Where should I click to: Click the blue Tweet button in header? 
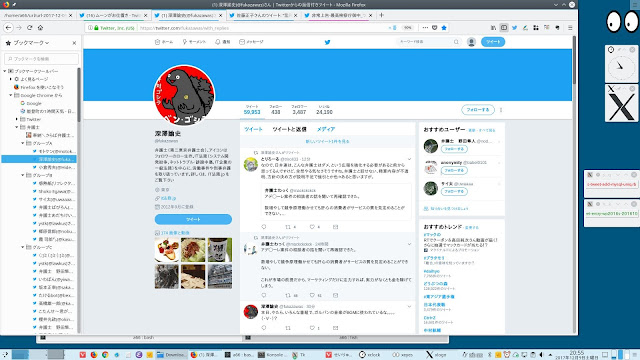pyautogui.click(x=493, y=42)
